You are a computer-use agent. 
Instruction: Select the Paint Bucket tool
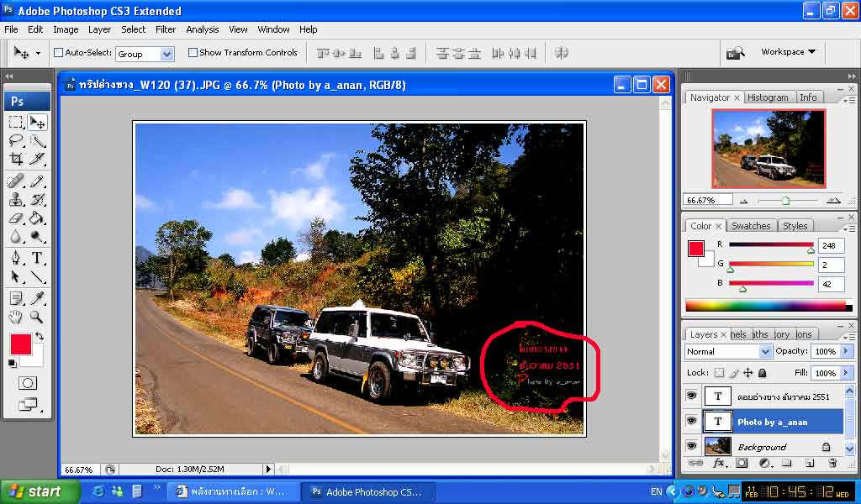pos(38,218)
